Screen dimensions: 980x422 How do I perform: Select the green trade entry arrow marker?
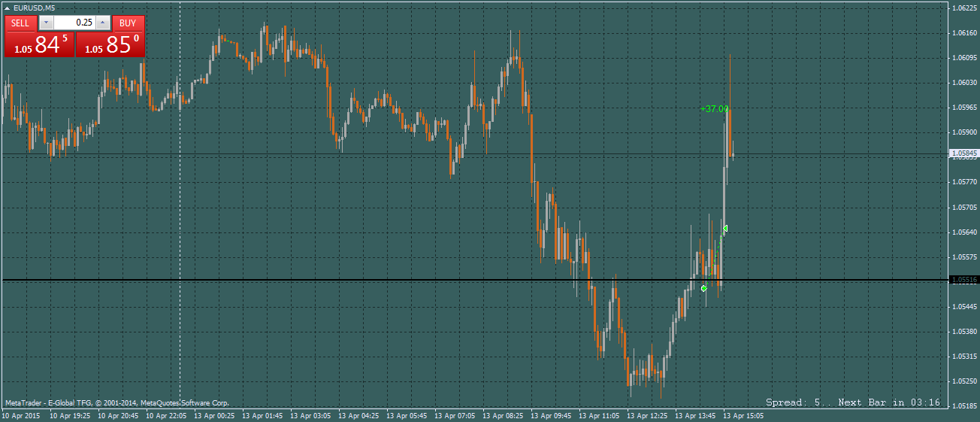tap(704, 288)
